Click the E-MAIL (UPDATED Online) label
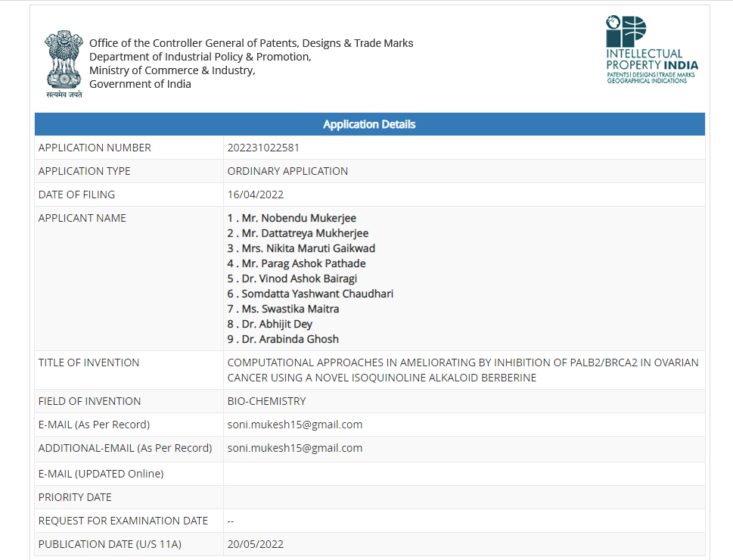 coord(101,474)
